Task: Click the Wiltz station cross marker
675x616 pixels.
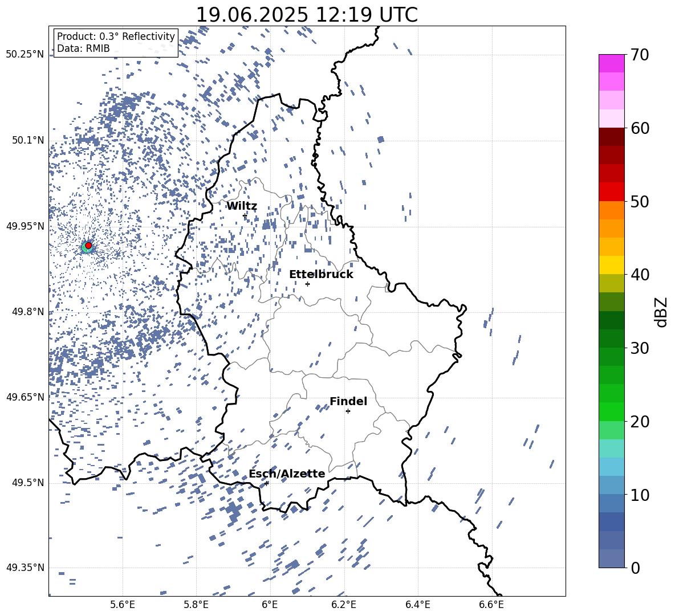Action: point(245,215)
